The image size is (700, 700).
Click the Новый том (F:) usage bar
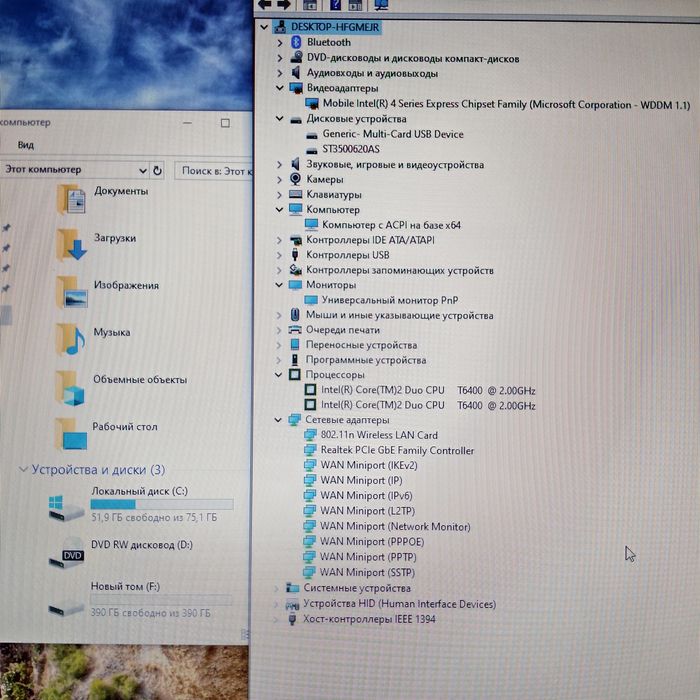(x=161, y=600)
